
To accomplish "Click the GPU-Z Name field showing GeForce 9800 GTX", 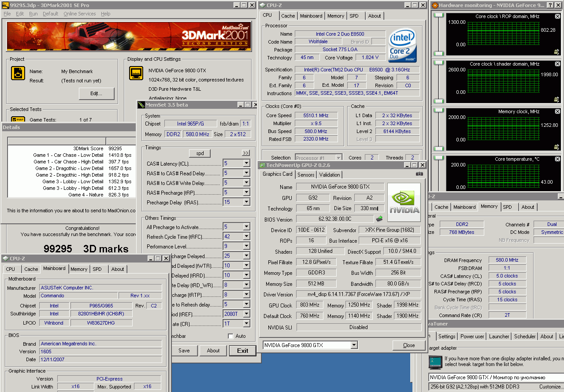I will coord(340,187).
